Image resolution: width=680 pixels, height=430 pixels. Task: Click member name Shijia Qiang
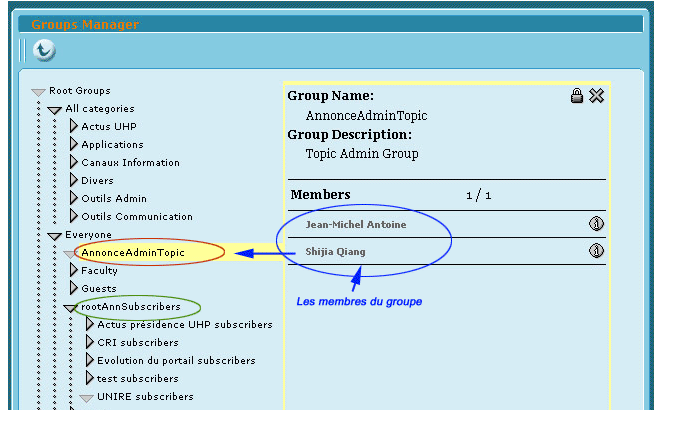(x=335, y=252)
